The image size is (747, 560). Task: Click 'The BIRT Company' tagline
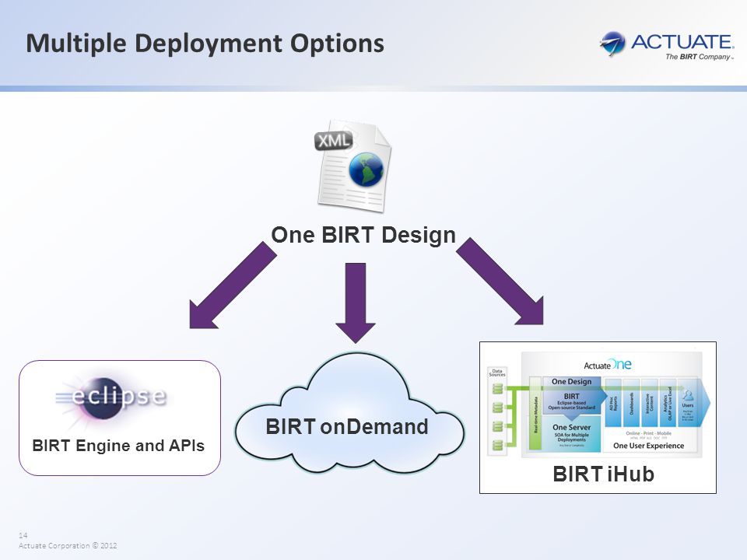pyautogui.click(x=699, y=57)
